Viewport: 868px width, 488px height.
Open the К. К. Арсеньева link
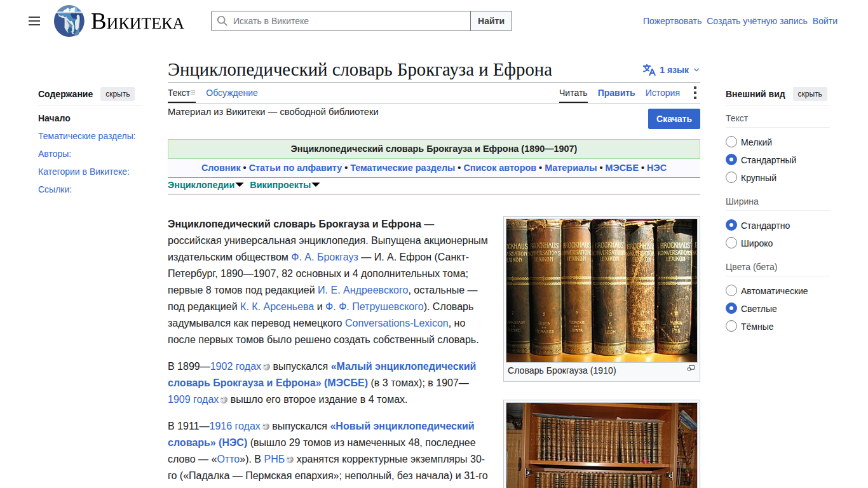277,306
